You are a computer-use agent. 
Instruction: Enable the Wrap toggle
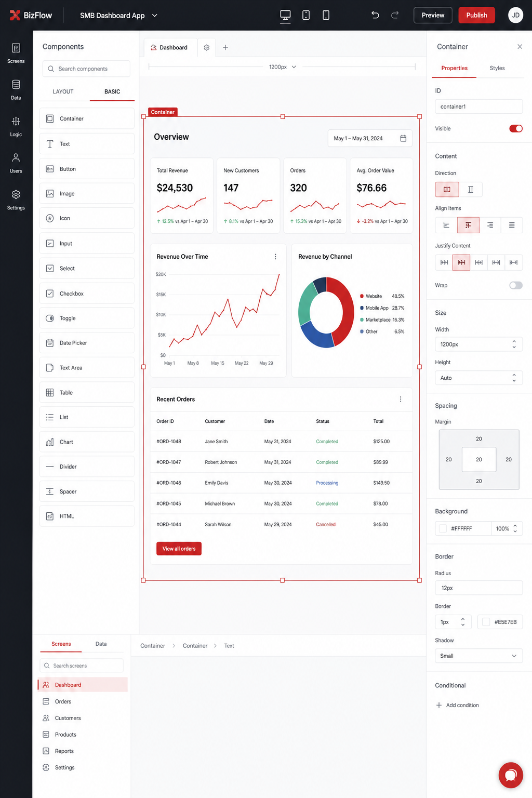click(x=516, y=285)
